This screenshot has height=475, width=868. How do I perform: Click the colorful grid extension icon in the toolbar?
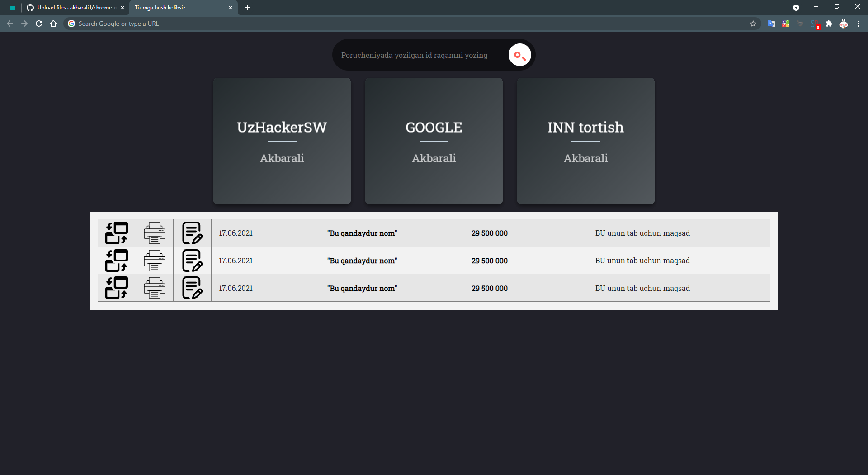pyautogui.click(x=786, y=24)
